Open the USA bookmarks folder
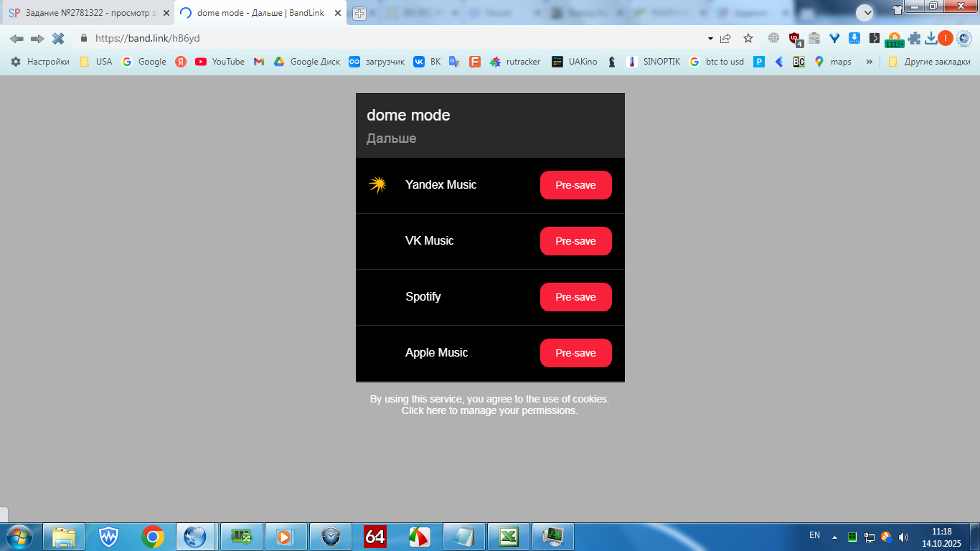Viewport: 980px width, 551px height. tap(96, 62)
